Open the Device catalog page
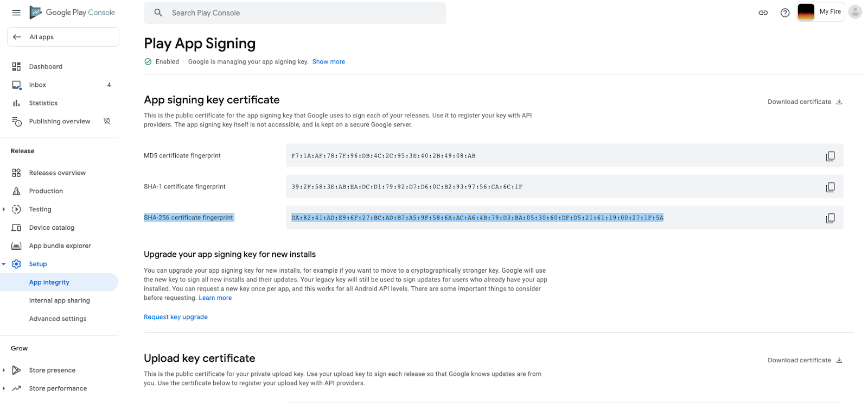Screen dimensions: 868x403 point(52,227)
